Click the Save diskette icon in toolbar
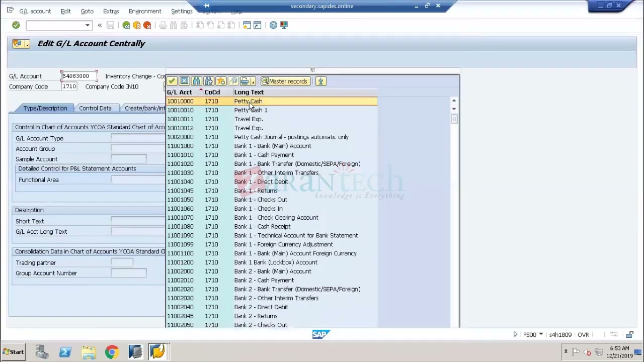Image resolution: width=644 pixels, height=362 pixels. click(110, 25)
